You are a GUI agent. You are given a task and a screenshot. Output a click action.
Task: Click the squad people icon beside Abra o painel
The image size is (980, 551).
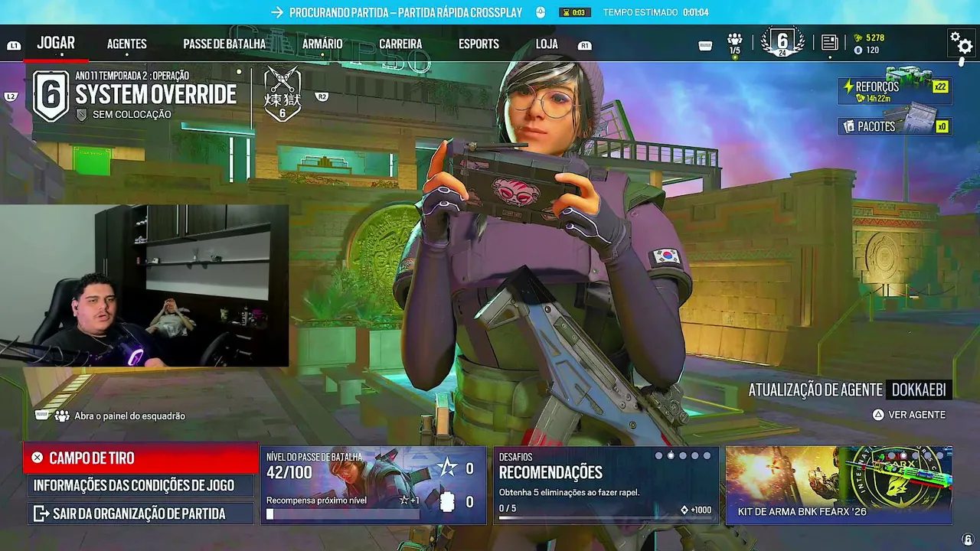[x=63, y=416]
